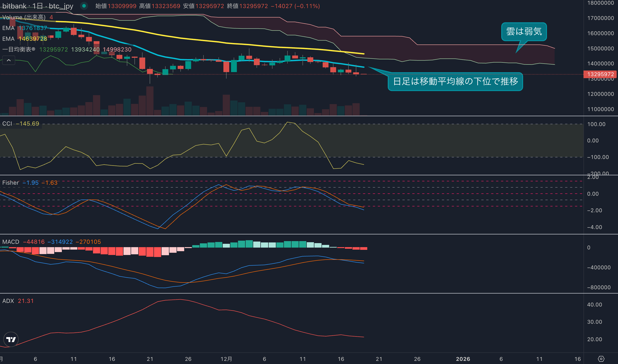
Task: Open chart settings hexagon gear icon
Action: pyautogui.click(x=601, y=359)
